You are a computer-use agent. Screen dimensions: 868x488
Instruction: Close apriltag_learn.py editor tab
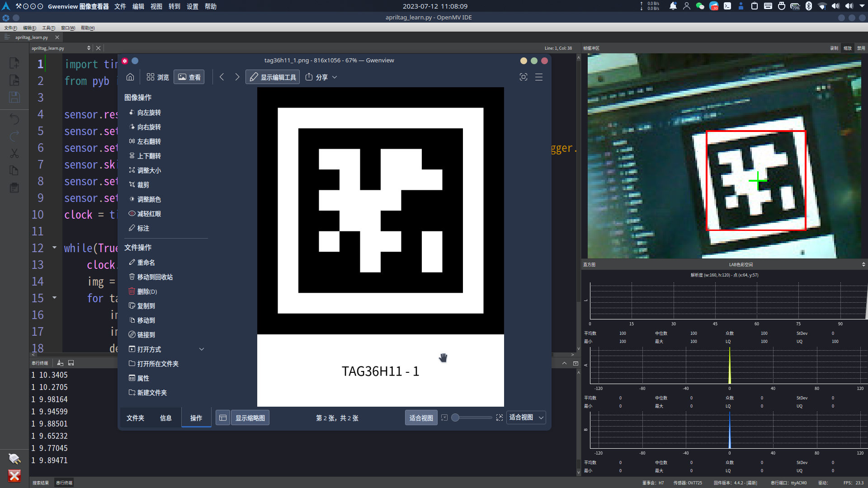[x=57, y=38]
